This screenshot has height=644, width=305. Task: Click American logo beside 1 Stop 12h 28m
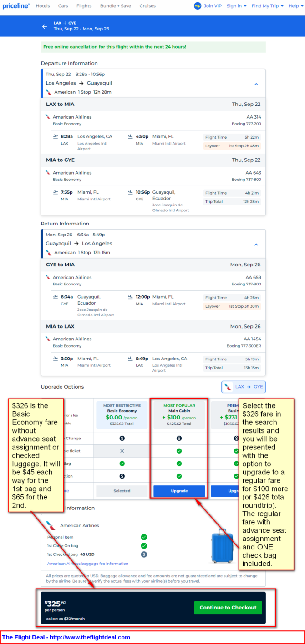tap(49, 92)
